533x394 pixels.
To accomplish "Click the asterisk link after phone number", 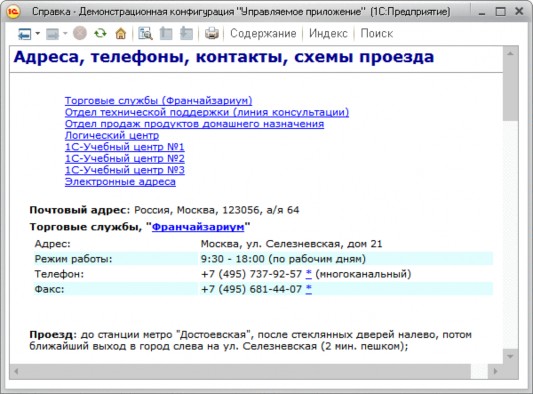I will tap(309, 274).
